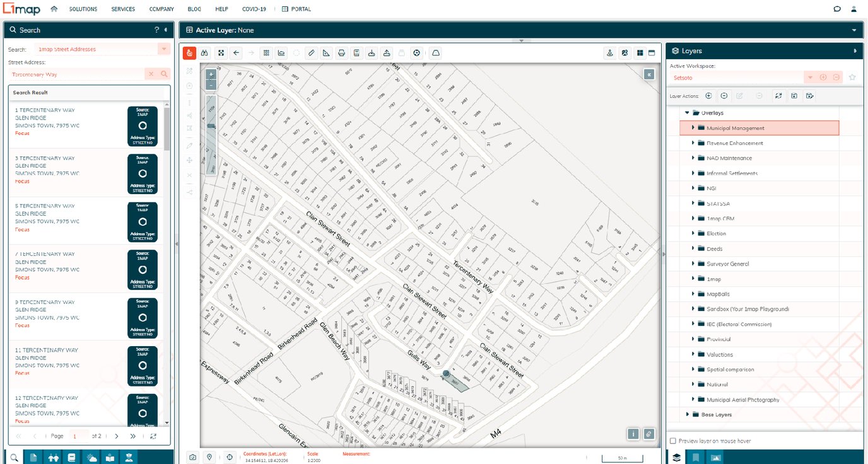Expand the Municipal Management layer group
This screenshot has width=868, height=464.
[x=693, y=128]
